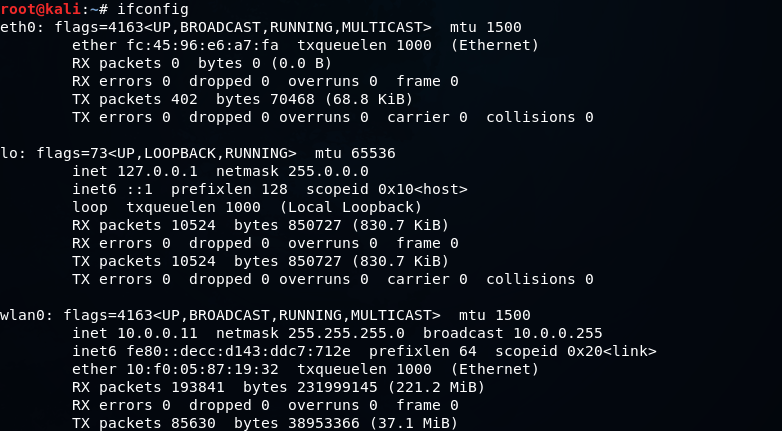Click wlan0 TX packets 85630 value
Screen dimensions: 782x431
click(x=194, y=424)
